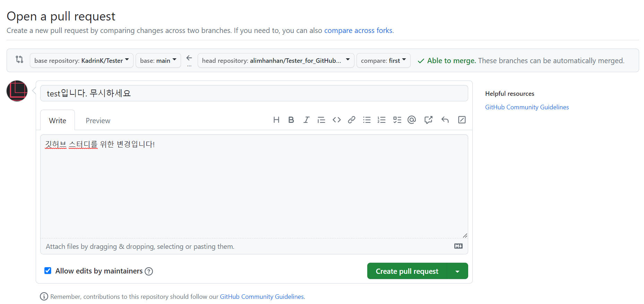Click the Able to merge status text

point(451,61)
